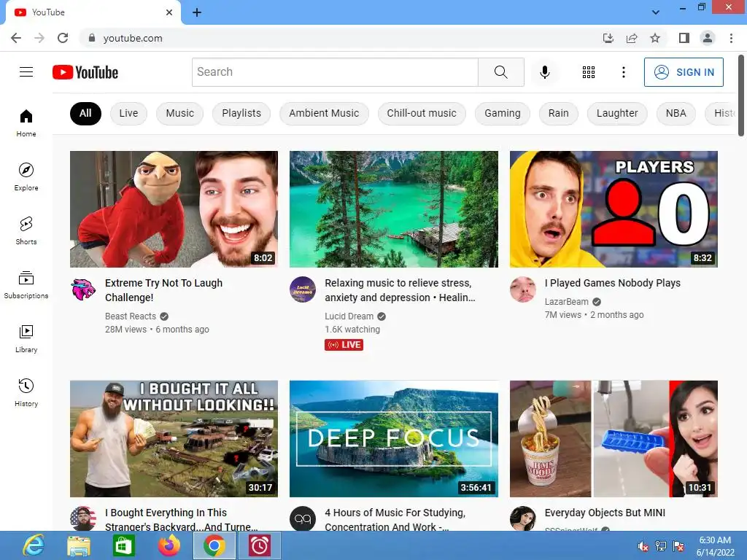
Task: Open Internet Explorer from taskbar
Action: tap(34, 545)
